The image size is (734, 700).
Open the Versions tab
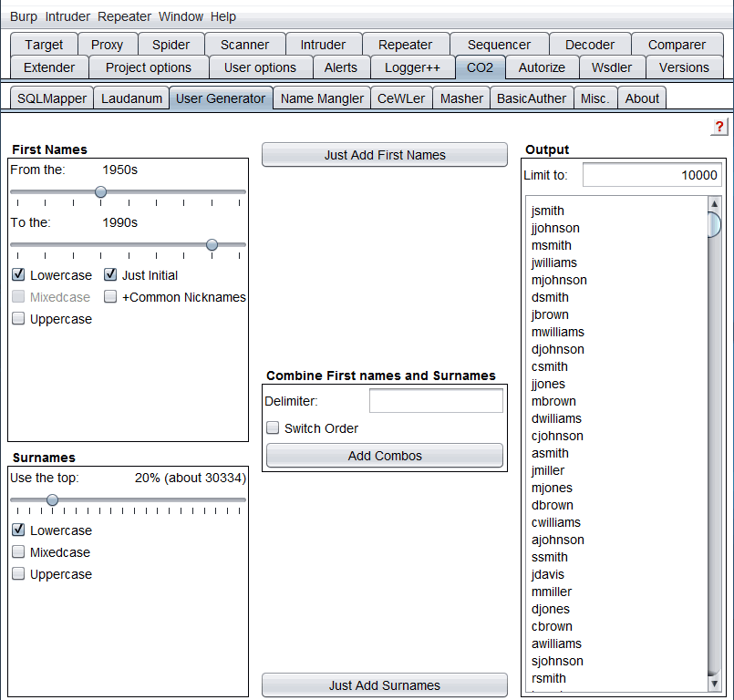point(684,67)
